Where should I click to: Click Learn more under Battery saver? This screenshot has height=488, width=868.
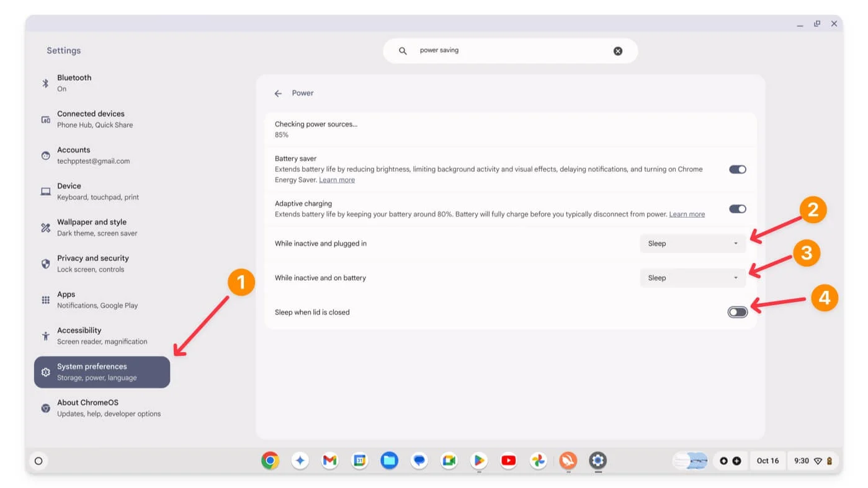[337, 180]
